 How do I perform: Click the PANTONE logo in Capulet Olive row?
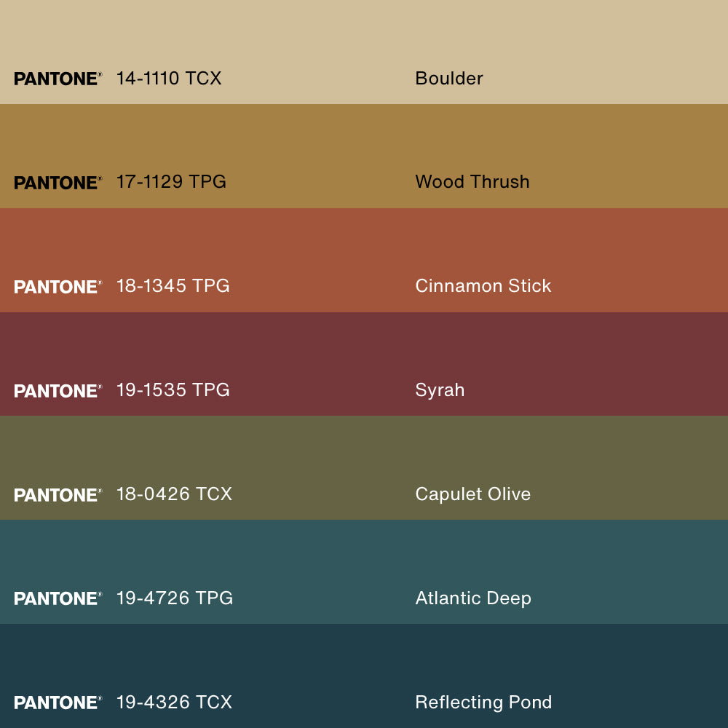pos(58,495)
